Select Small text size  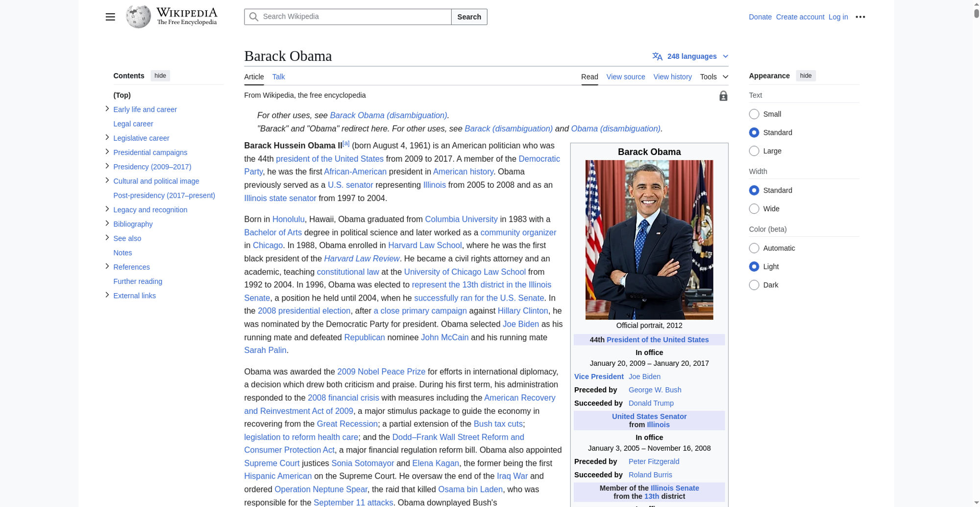click(x=754, y=114)
